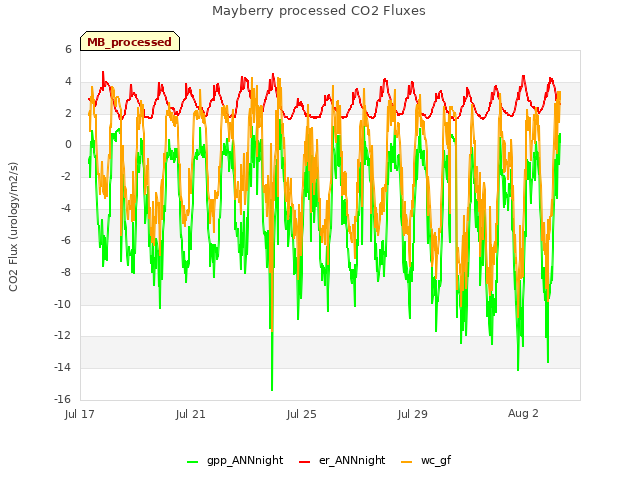Screen dimensions: 640x480
Task: Toggle the gpp_ANNnight legend entry
Action: click(235, 460)
